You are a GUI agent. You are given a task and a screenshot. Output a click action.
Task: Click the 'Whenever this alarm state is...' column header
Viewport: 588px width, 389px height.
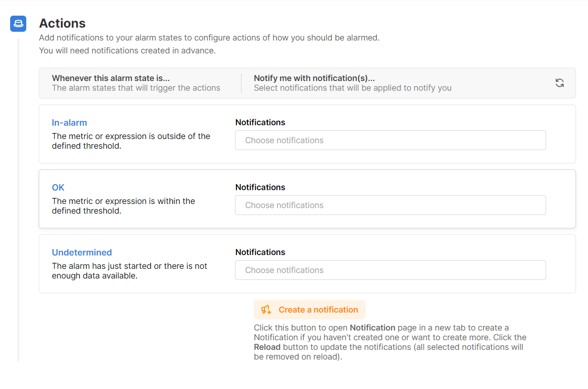(x=111, y=78)
